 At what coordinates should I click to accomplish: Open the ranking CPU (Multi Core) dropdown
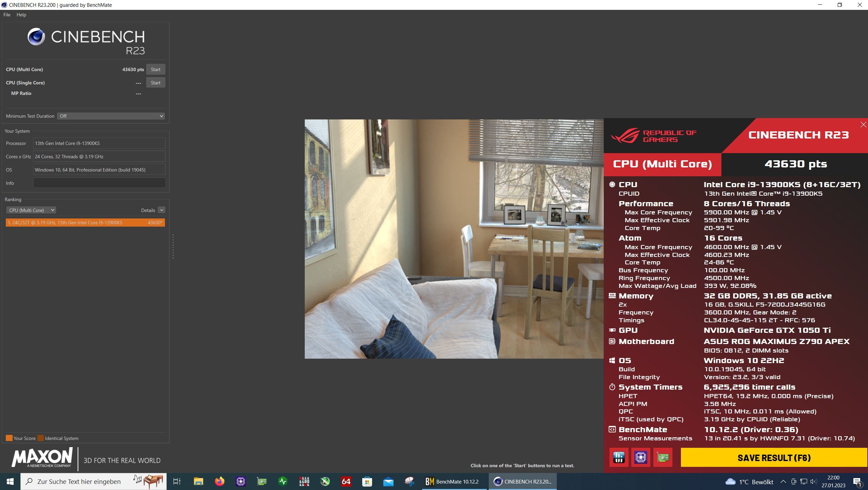[31, 210]
